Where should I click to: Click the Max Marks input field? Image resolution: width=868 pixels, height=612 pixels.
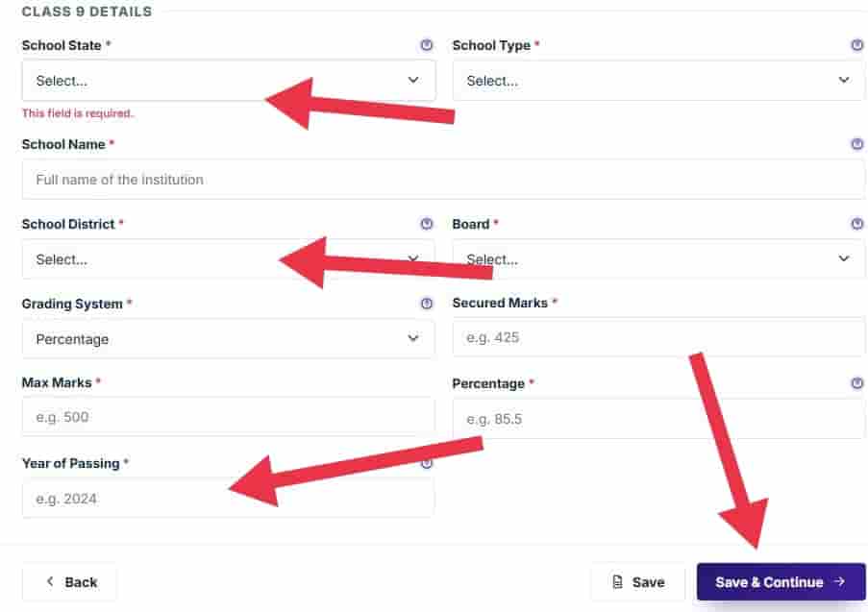(x=229, y=417)
